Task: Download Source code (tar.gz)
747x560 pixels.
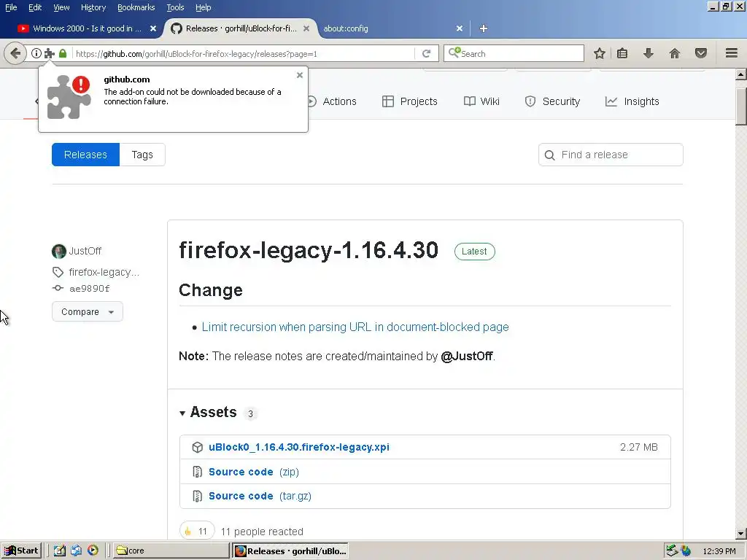Action: click(x=260, y=496)
